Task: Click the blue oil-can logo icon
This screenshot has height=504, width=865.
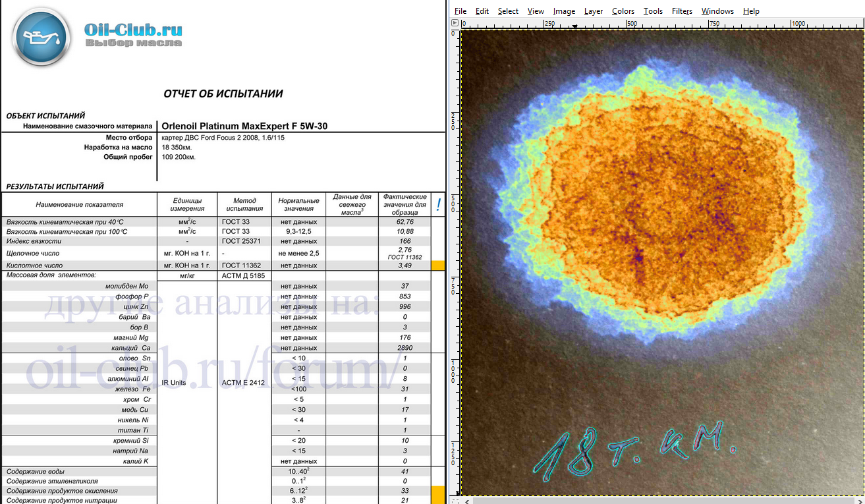Action: tap(42, 36)
